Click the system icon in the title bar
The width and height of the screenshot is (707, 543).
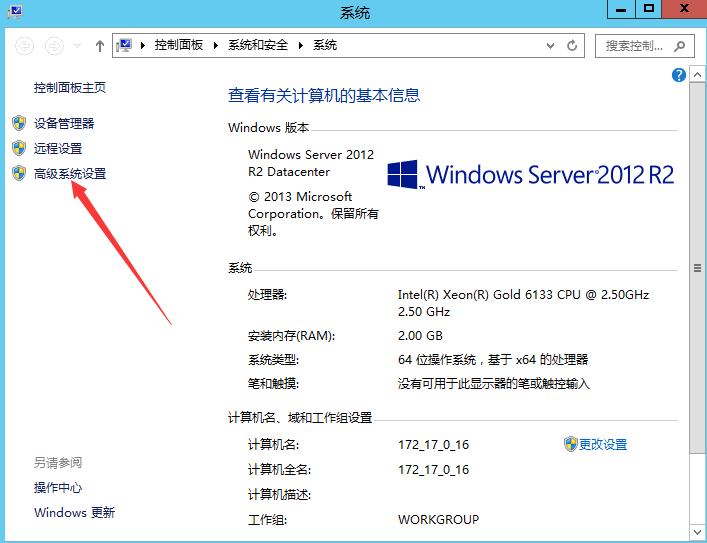pos(15,12)
